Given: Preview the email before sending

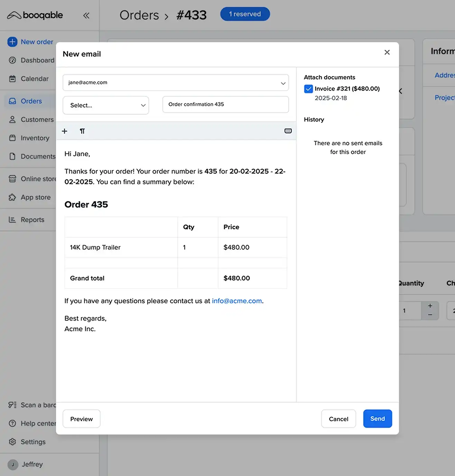Looking at the screenshot, I should coord(81,419).
